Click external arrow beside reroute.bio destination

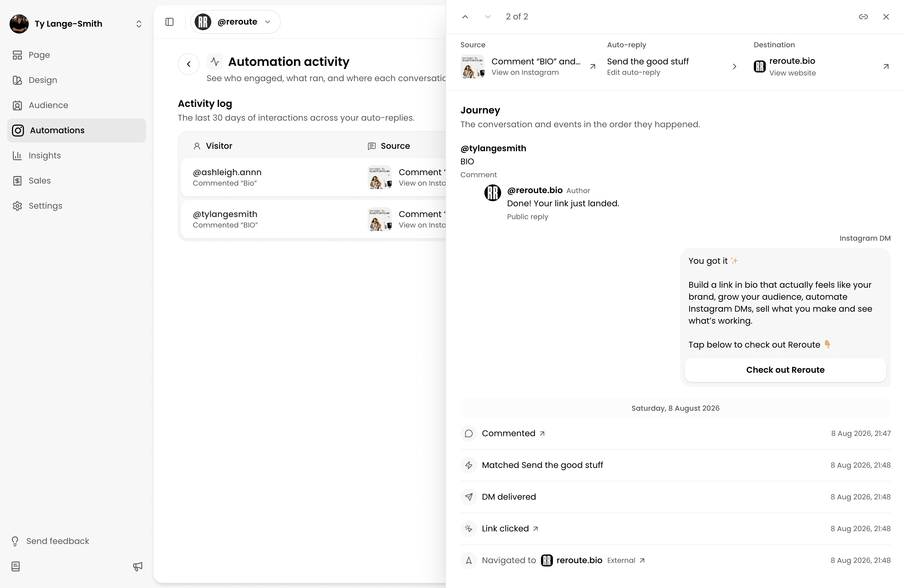pyautogui.click(x=886, y=66)
